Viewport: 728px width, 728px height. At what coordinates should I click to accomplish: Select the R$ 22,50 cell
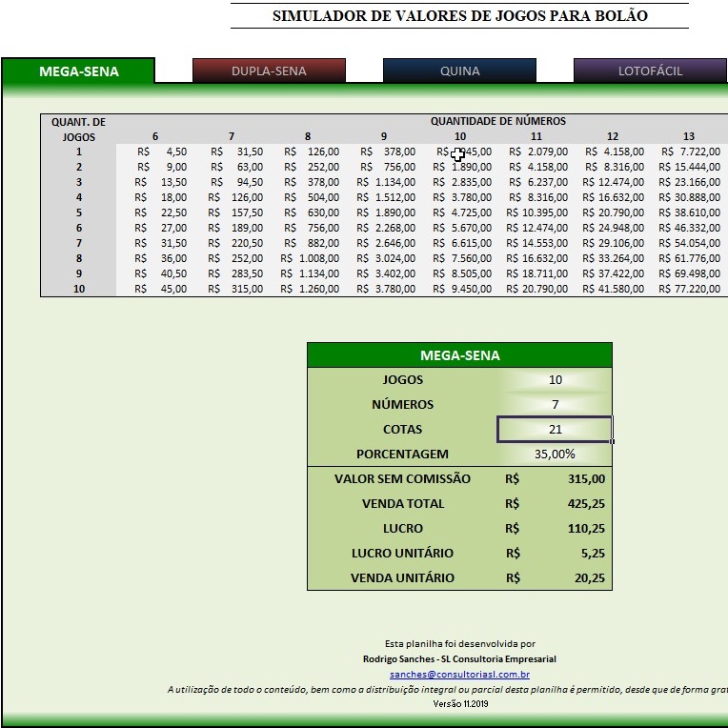[154, 212]
